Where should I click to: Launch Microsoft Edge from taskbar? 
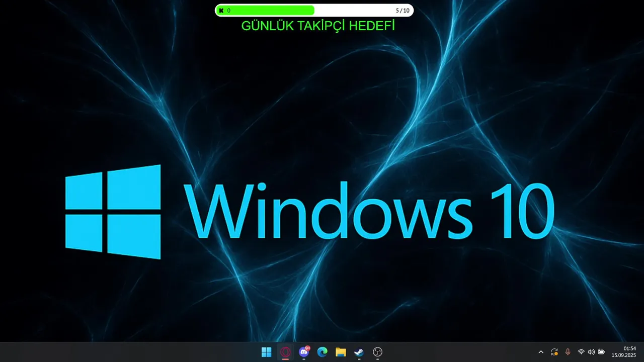pos(322,352)
